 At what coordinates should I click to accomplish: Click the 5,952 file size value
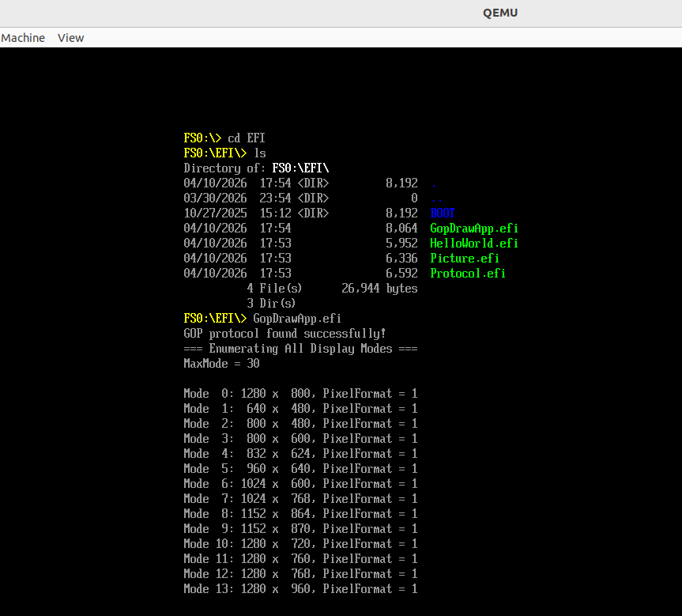[401, 243]
